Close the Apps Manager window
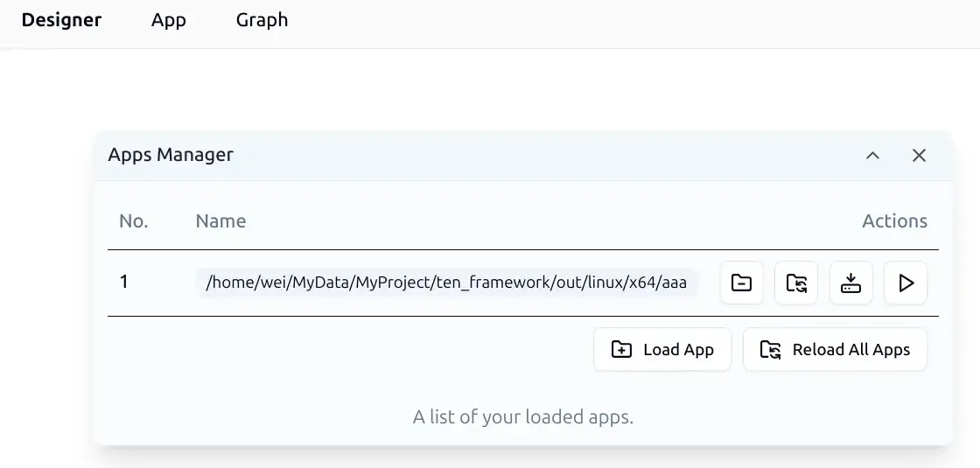 click(919, 156)
